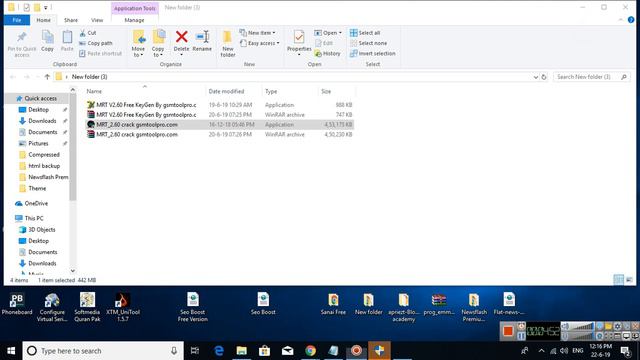Select This PC in the navigation pane

(29, 218)
